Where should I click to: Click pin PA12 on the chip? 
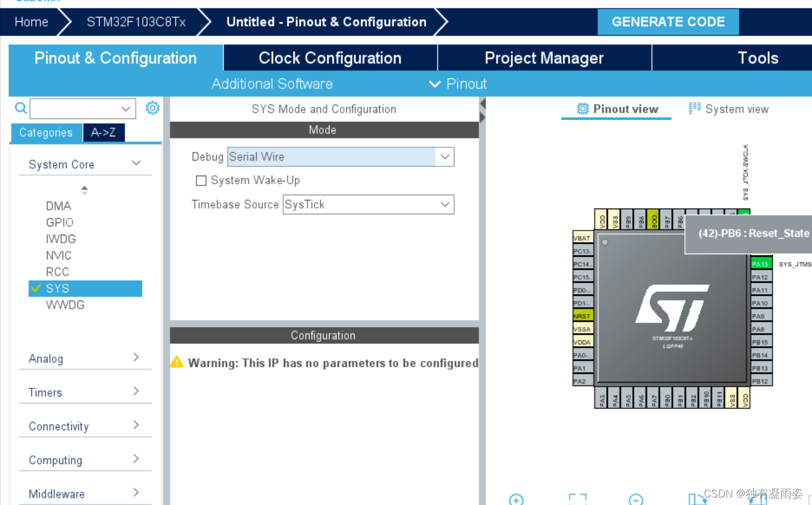[x=762, y=277]
